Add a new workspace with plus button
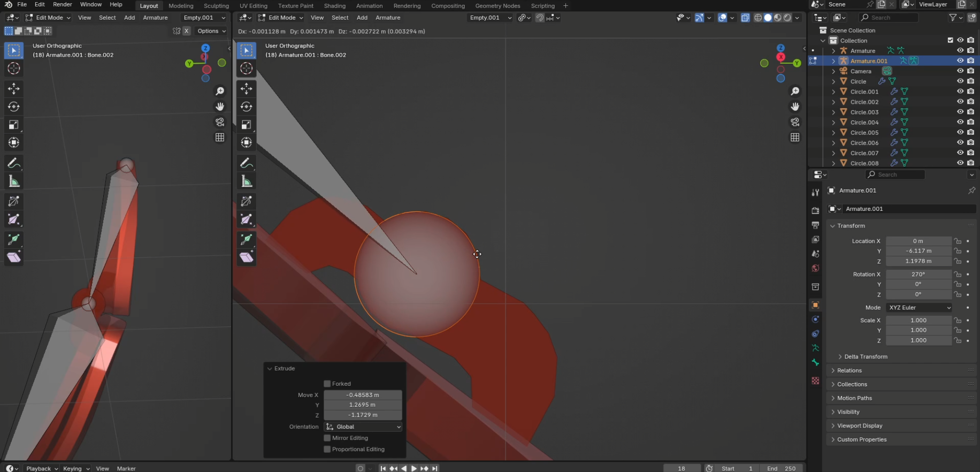Image resolution: width=980 pixels, height=472 pixels. [565, 6]
